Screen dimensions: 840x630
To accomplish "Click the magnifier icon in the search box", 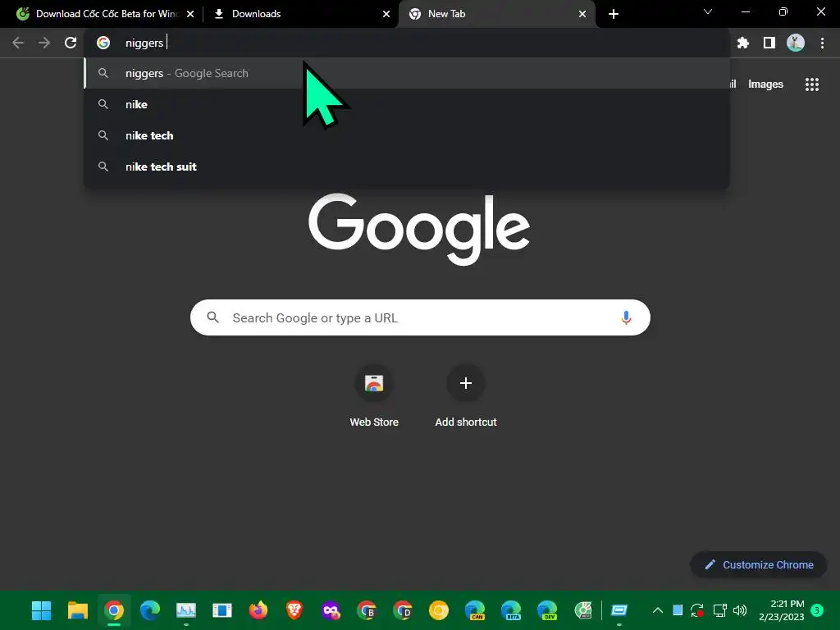I will [x=213, y=317].
